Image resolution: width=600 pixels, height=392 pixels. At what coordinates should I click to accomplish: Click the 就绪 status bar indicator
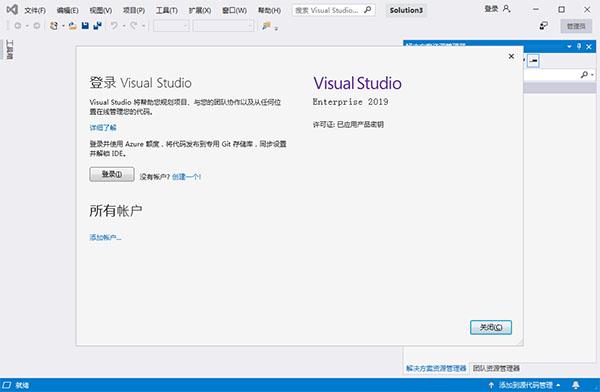click(22, 385)
